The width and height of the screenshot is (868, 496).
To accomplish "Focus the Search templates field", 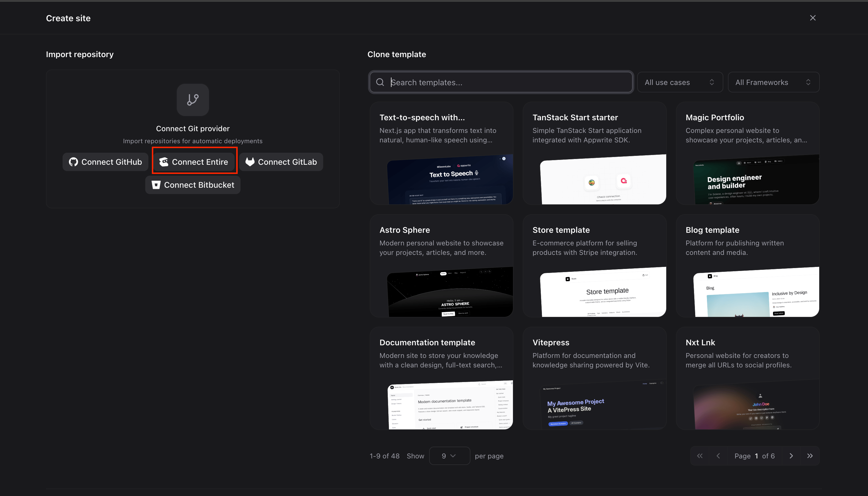I will click(501, 82).
